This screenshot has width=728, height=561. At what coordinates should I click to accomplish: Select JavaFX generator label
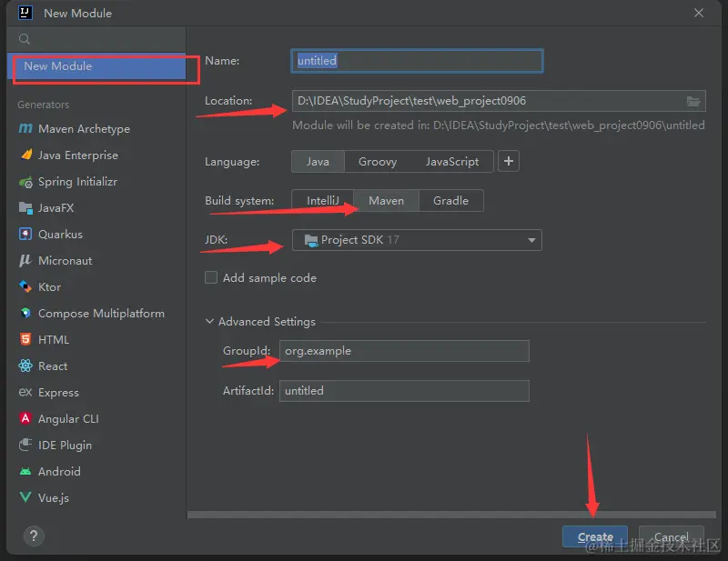[56, 208]
